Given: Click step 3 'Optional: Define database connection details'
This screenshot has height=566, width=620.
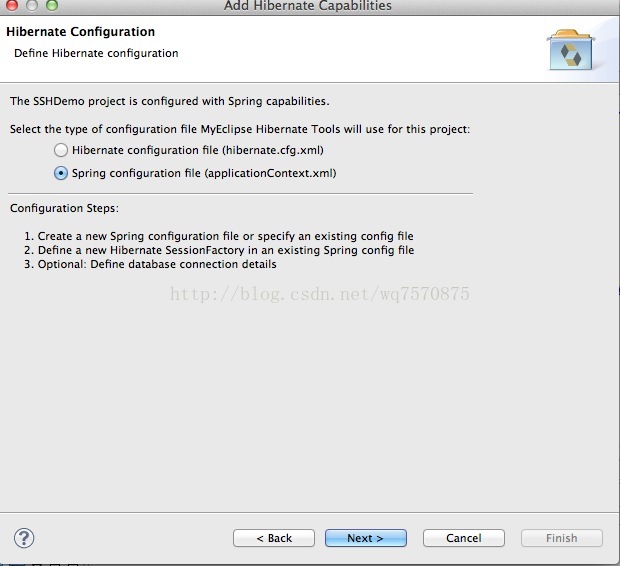Looking at the screenshot, I should coord(150,264).
